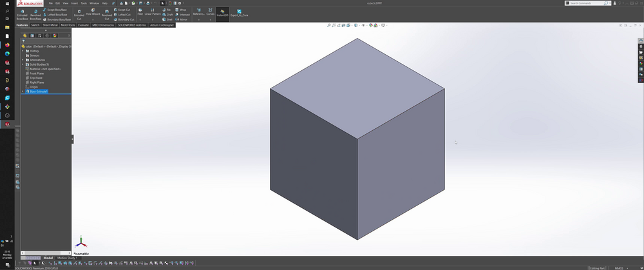Open the Linear Pattern dropdown arrow
This screenshot has height=270, width=644.
coord(153,20)
